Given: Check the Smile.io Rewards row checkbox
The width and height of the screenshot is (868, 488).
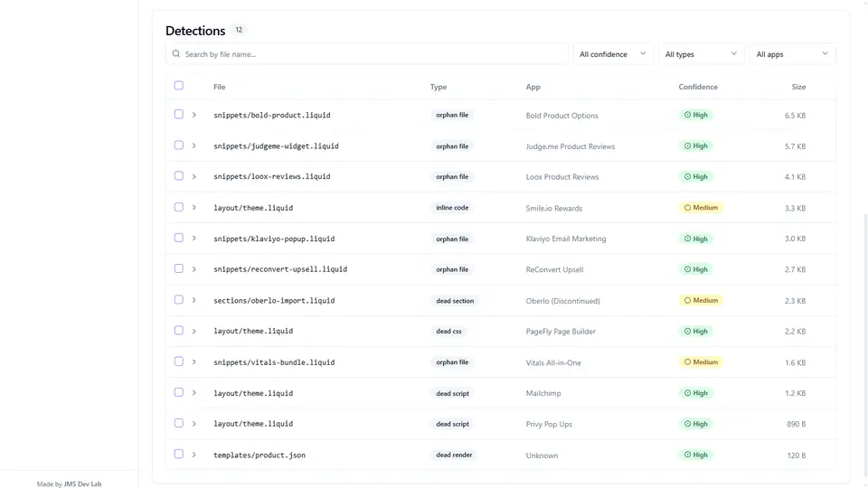Looking at the screenshot, I should pos(179,207).
